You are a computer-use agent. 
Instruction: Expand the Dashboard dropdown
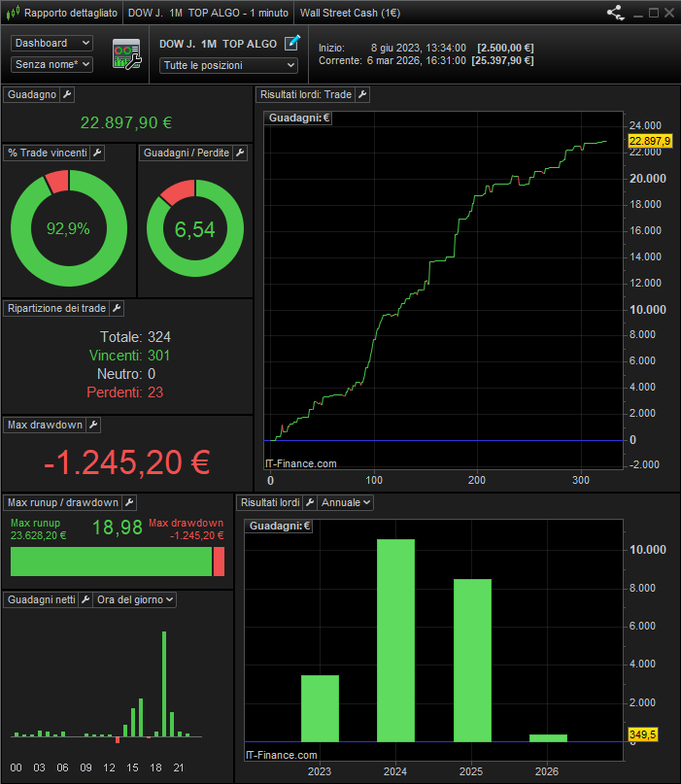click(x=52, y=44)
